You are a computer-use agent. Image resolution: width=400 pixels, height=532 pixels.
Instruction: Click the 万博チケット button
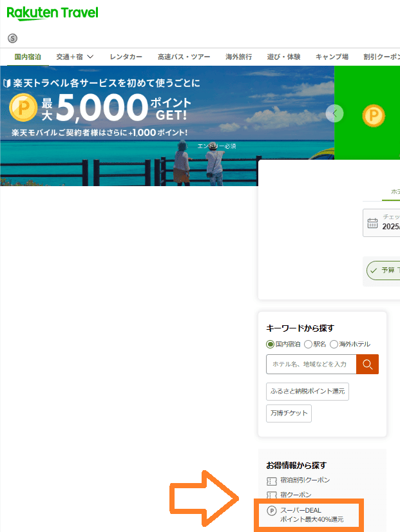(289, 413)
